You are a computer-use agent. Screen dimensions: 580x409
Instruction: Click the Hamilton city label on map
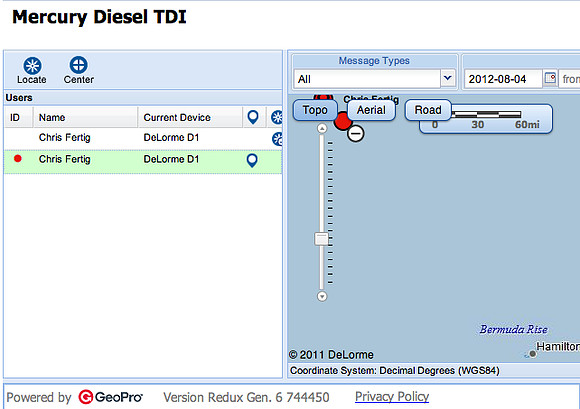pyautogui.click(x=558, y=347)
